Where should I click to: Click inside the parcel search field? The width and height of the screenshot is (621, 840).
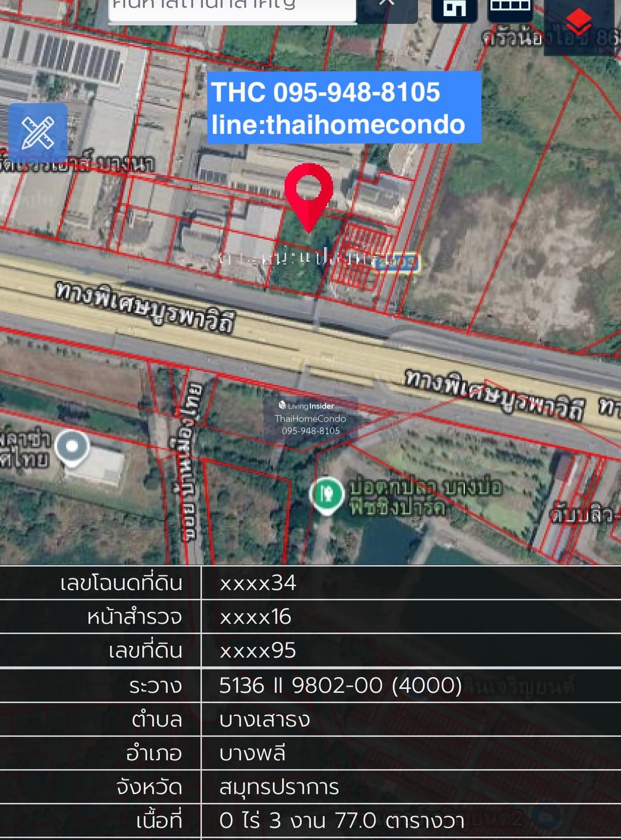tap(232, 8)
